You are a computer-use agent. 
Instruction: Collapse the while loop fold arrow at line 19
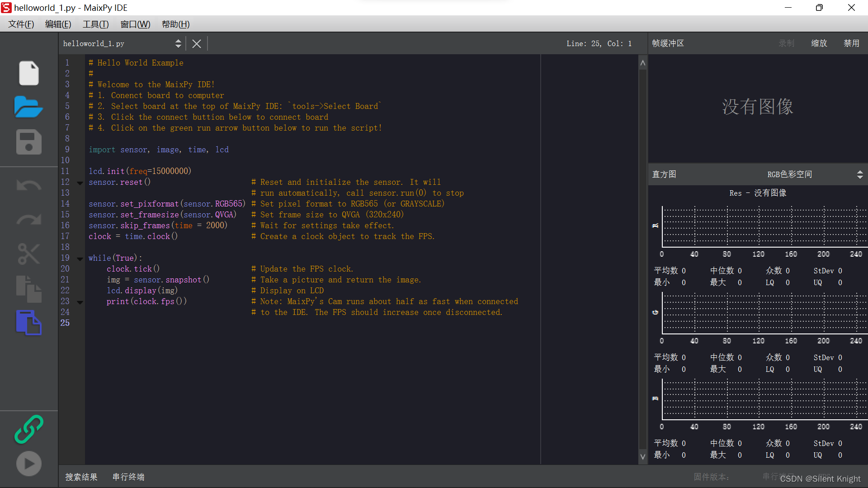click(80, 259)
